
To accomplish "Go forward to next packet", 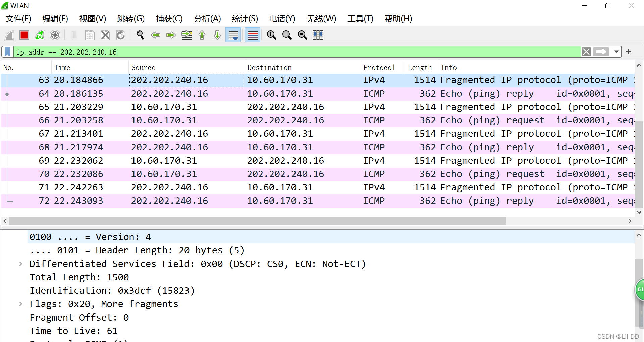I will [x=171, y=35].
